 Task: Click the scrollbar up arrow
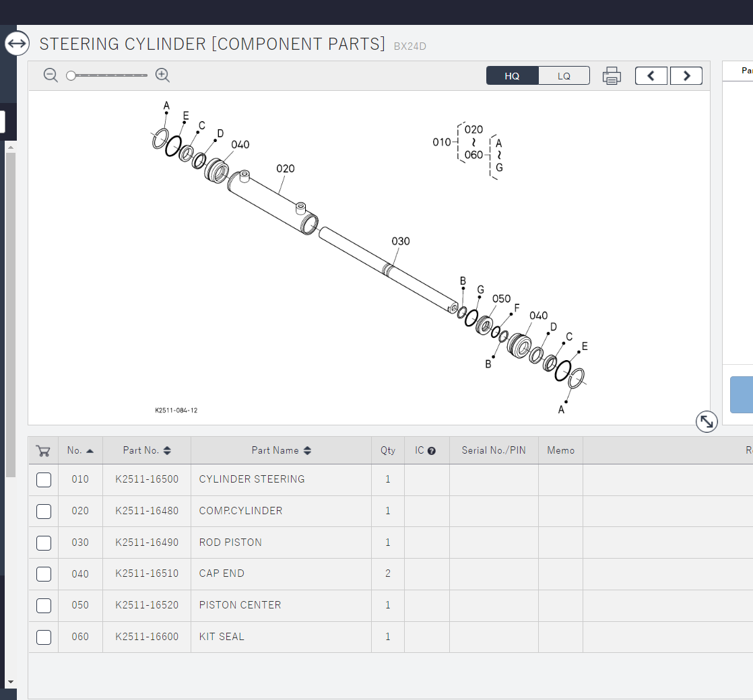click(11, 147)
